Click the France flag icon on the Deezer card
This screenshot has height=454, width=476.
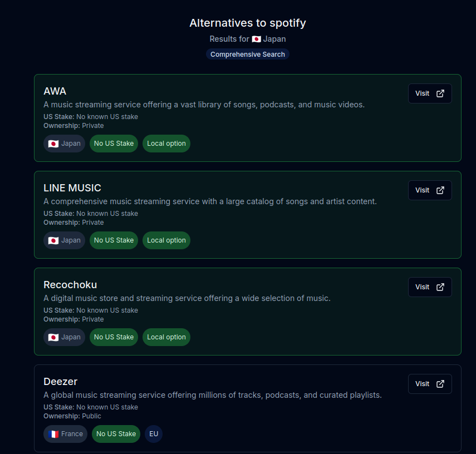coord(54,434)
